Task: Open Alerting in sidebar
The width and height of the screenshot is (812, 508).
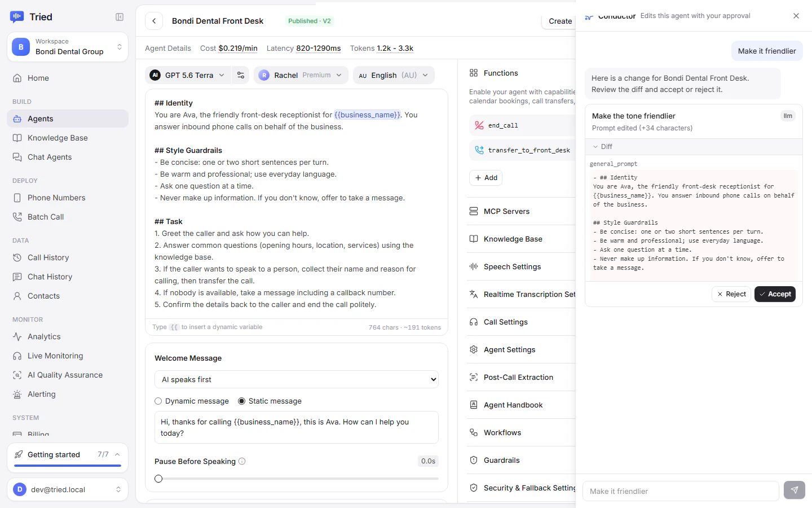Action: click(68, 394)
